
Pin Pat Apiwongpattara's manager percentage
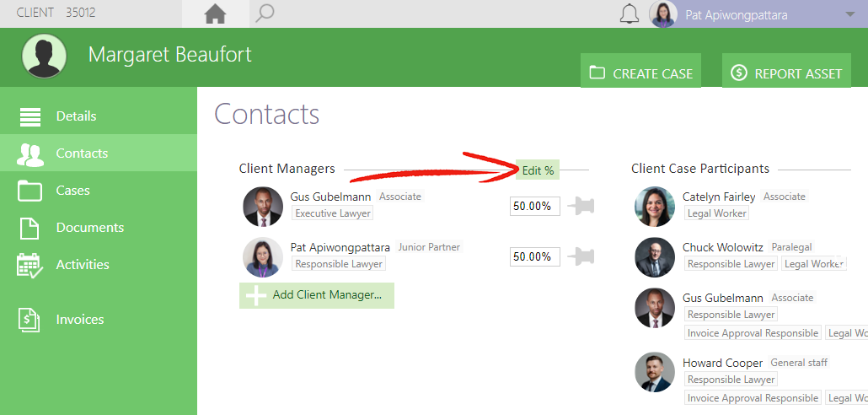coord(581,256)
